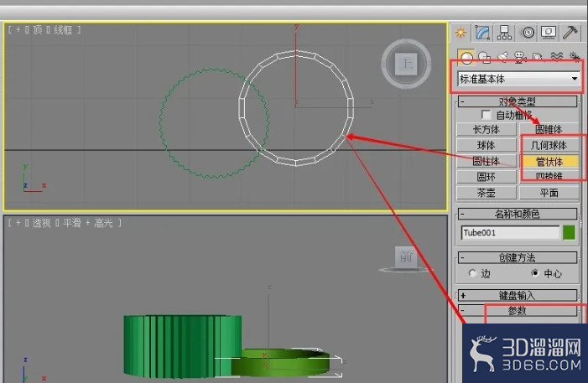Select the Space Warps category icon
This screenshot has width=588, height=383.
tap(556, 57)
